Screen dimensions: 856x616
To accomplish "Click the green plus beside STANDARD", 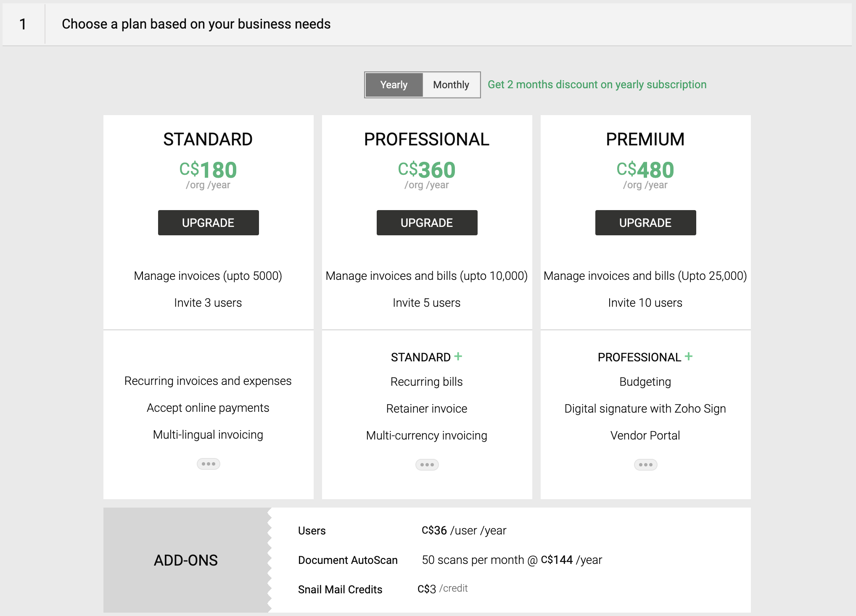I will (458, 356).
